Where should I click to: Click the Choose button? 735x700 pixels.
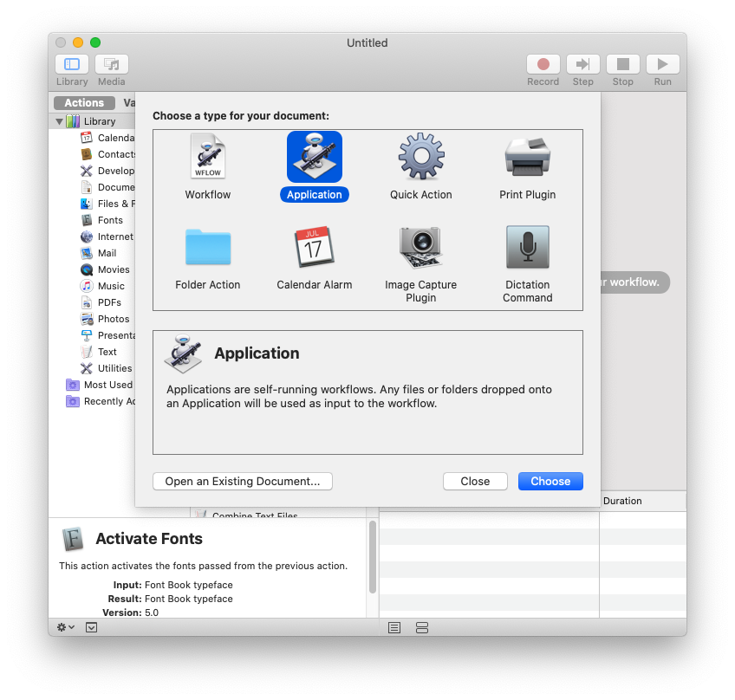550,481
